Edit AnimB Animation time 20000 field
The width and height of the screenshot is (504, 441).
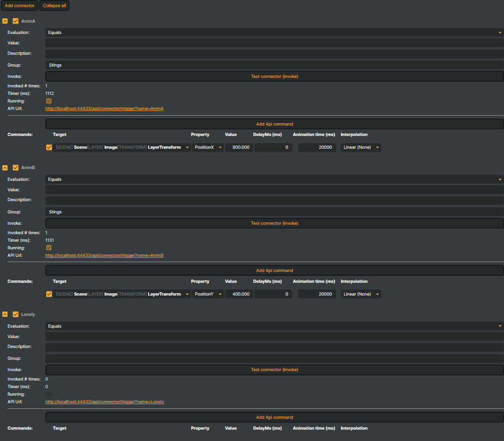tap(317, 294)
